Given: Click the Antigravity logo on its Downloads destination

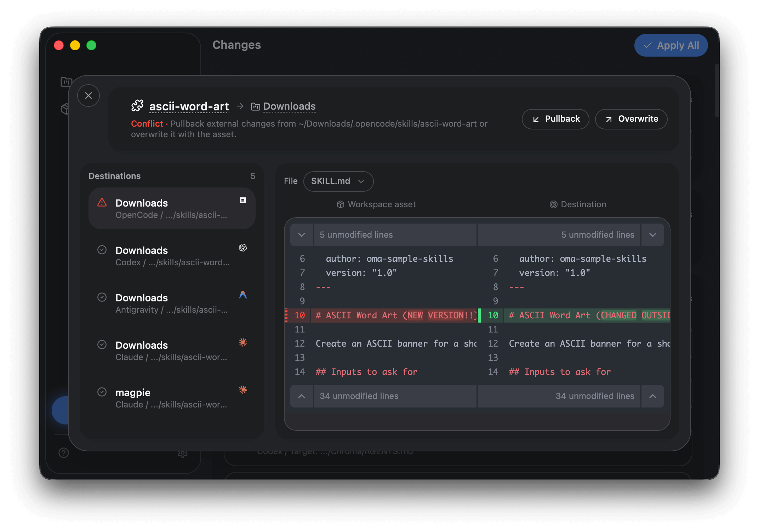Looking at the screenshot, I should (243, 295).
